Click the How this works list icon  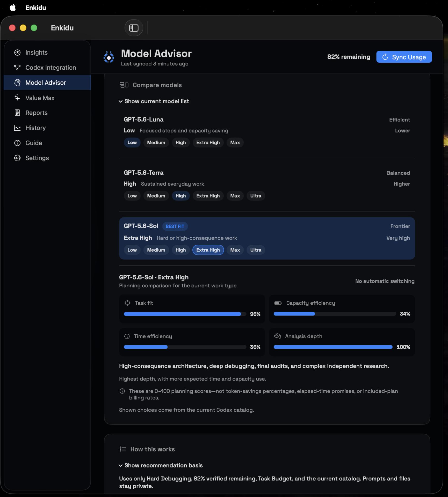pyautogui.click(x=123, y=449)
